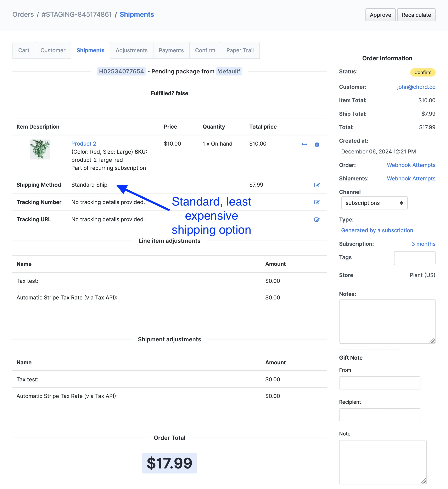
Task: Click the Shipments breadcrumb link
Action: pyautogui.click(x=137, y=15)
